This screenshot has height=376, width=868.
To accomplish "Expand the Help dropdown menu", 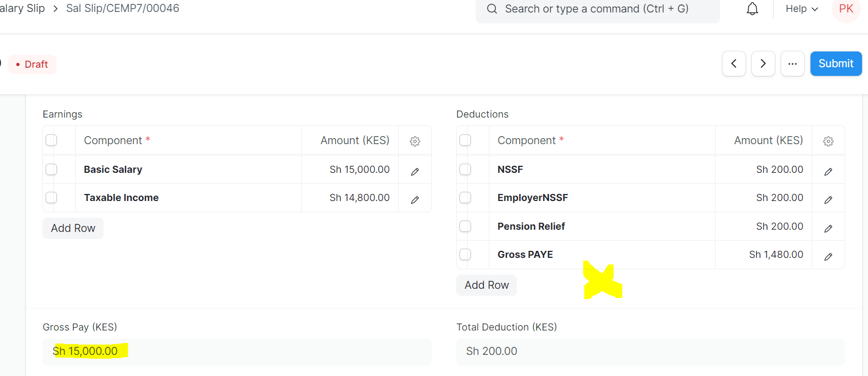I will coord(802,9).
